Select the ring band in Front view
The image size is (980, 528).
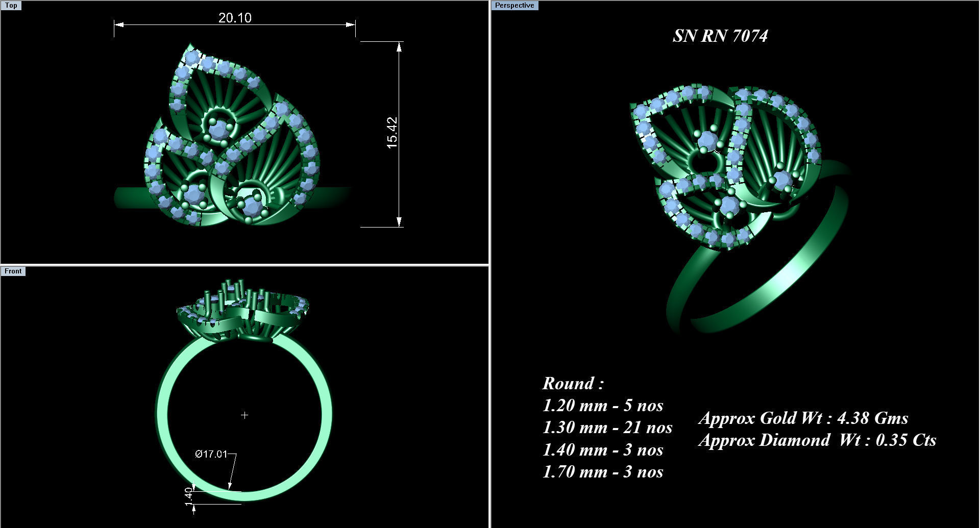pyautogui.click(x=162, y=413)
